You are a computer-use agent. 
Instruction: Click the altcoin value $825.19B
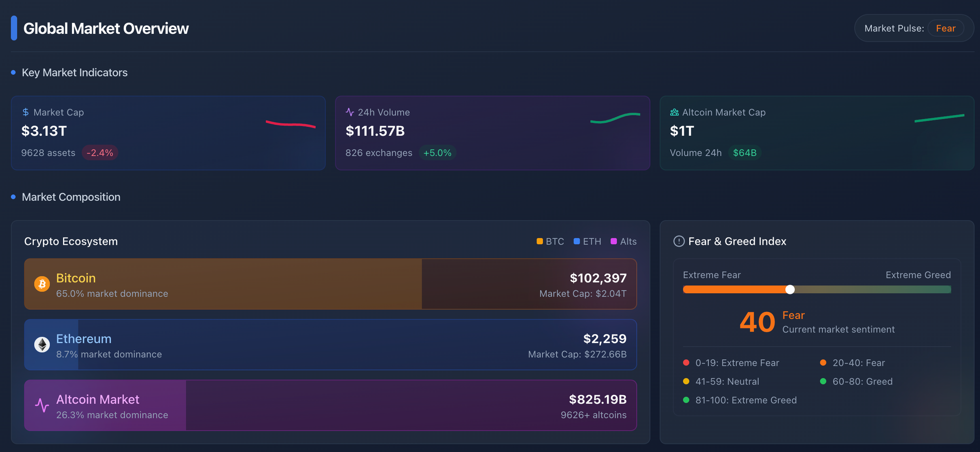(x=598, y=400)
